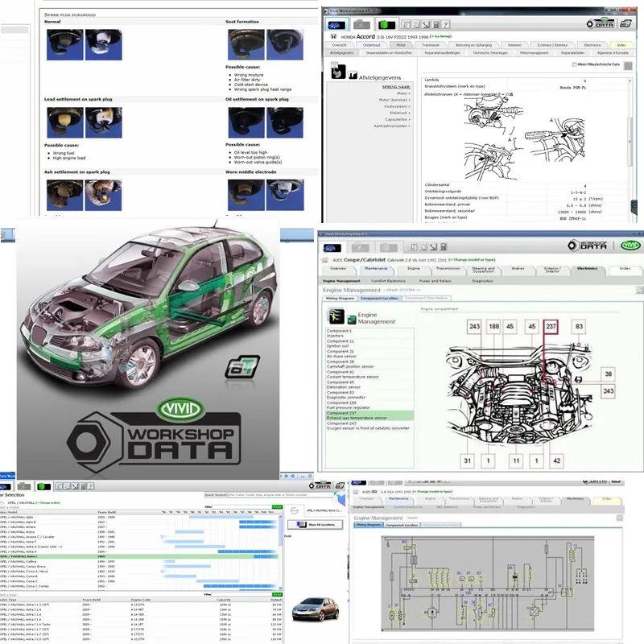Jump to the Motor (benzine) section link
The width and height of the screenshot is (644, 644).
point(394,100)
